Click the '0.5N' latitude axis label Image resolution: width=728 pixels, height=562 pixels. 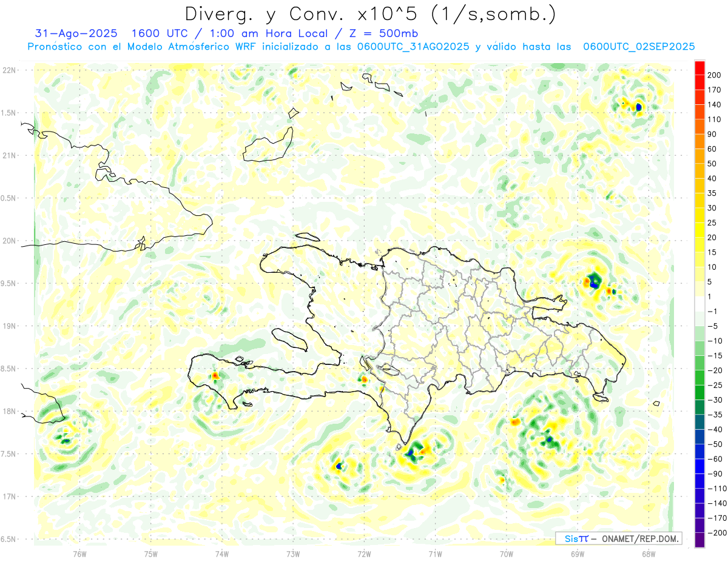[x=9, y=198]
